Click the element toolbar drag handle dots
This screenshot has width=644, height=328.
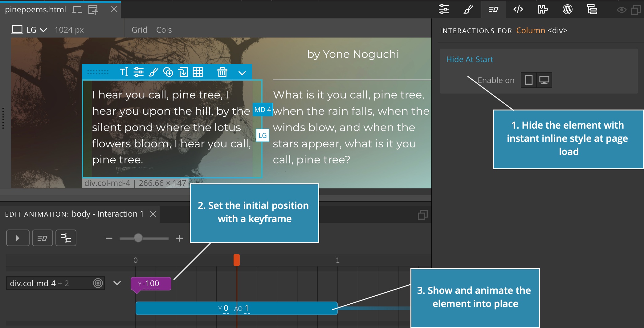tap(98, 72)
